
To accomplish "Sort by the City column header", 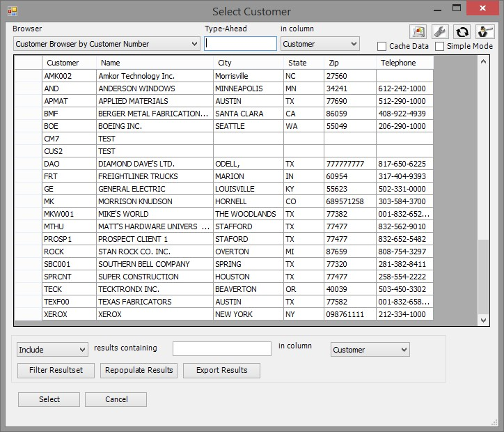I will pos(248,63).
